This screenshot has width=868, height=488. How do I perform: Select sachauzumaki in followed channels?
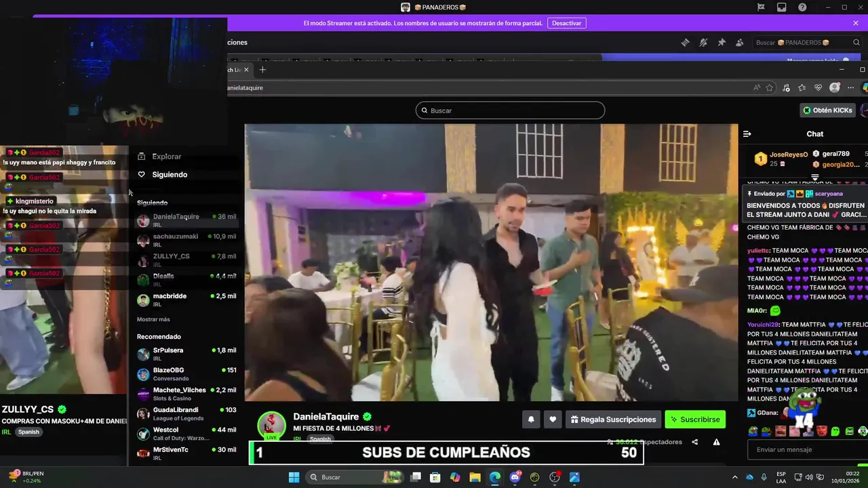(186, 240)
